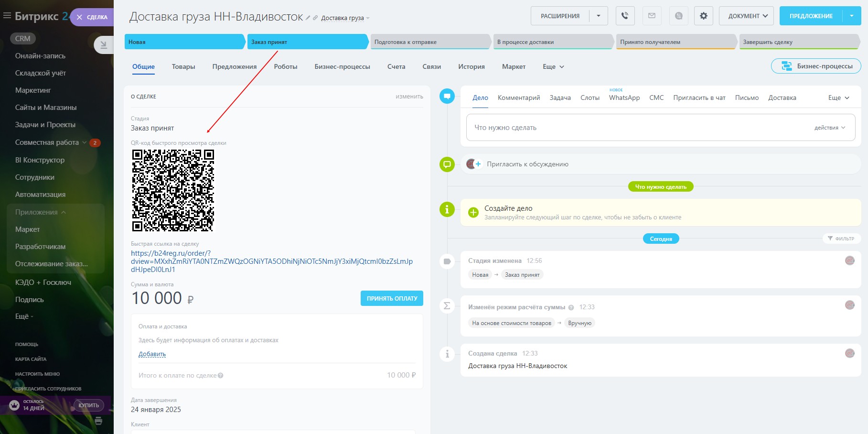The image size is (868, 434).
Task: Close the СДЕЛКА slider panel
Action: 79,17
